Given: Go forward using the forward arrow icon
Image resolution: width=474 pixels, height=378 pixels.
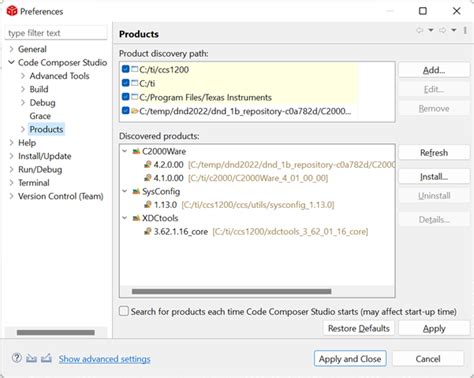Looking at the screenshot, I should (442, 30).
